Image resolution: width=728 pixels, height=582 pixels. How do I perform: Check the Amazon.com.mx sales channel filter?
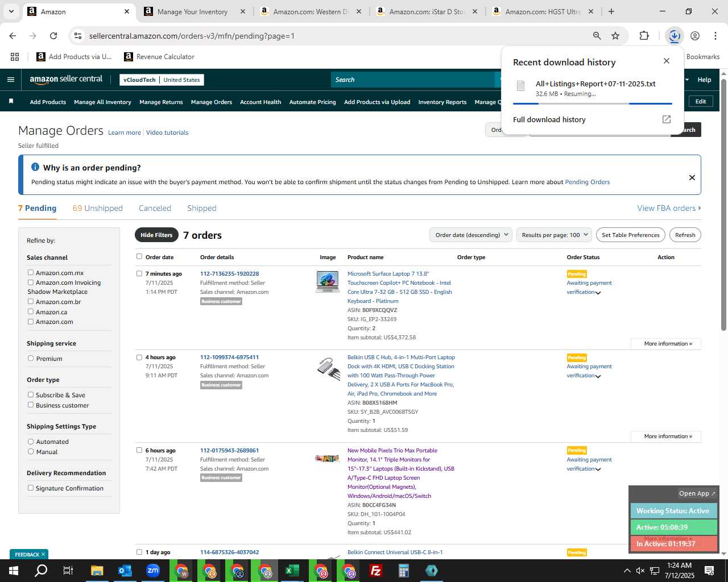[x=31, y=272]
